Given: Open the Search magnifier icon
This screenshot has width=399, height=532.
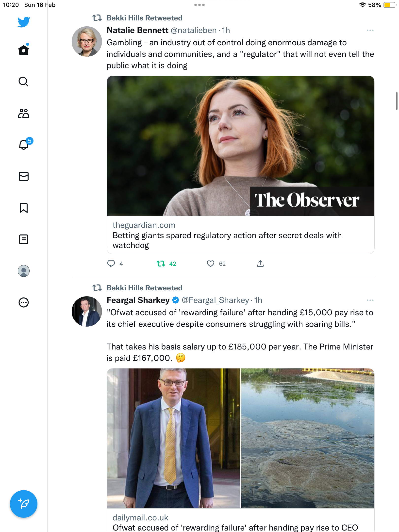Looking at the screenshot, I should coord(24,82).
